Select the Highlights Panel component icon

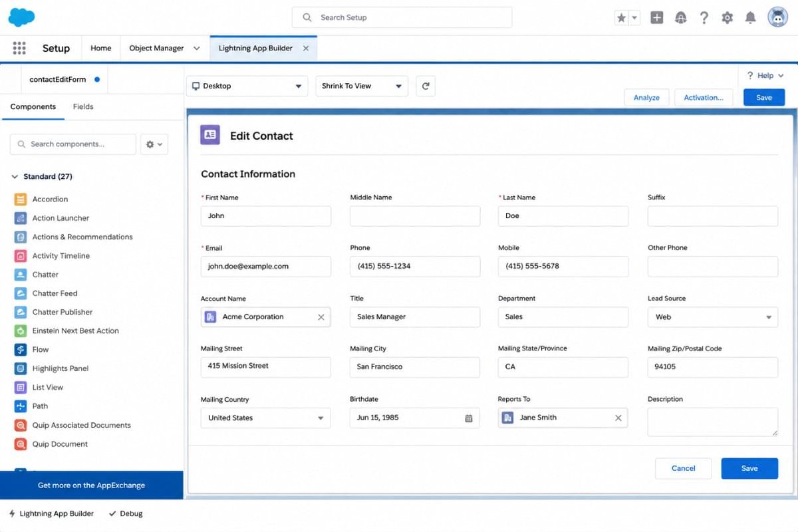pyautogui.click(x=20, y=368)
